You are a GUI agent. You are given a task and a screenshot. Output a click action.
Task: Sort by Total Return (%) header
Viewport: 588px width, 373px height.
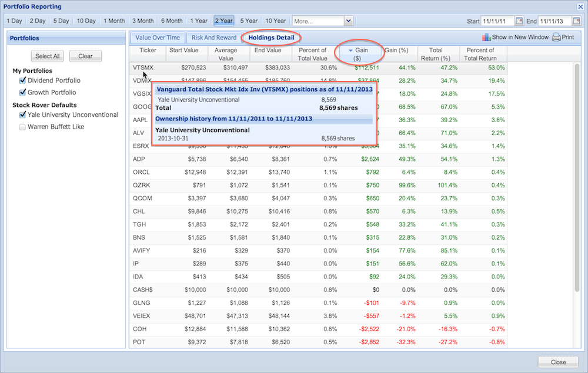[x=439, y=54]
